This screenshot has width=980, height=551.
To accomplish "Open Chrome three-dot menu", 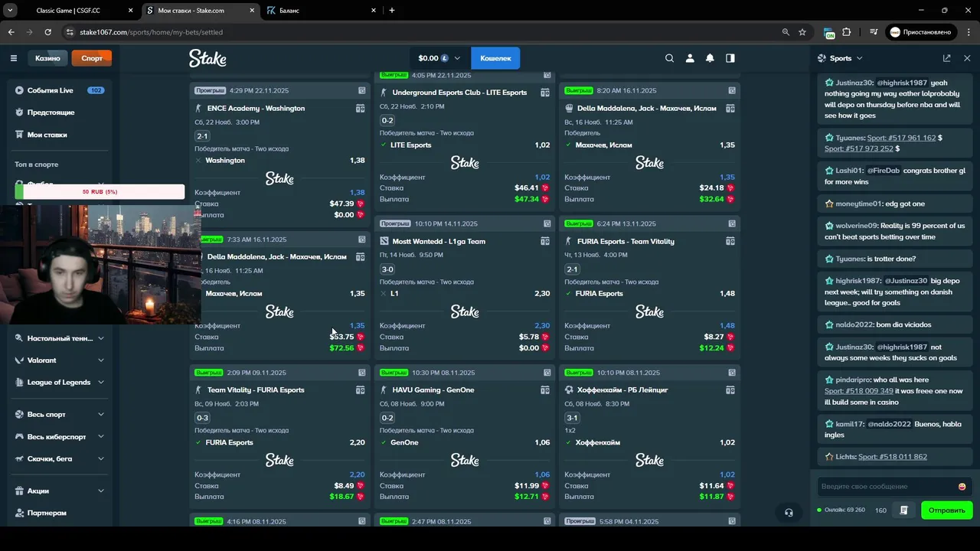I will click(x=968, y=32).
